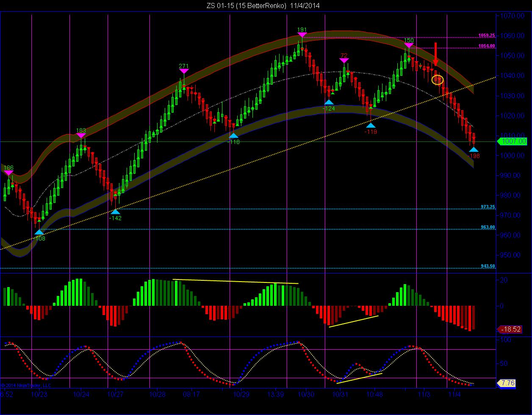Click the magenta triangle marker labeled 183

coord(81,136)
